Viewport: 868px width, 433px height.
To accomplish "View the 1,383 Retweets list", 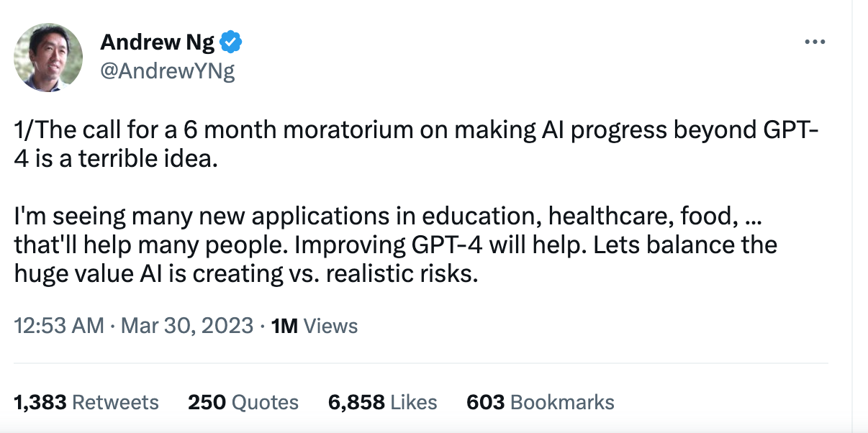I will [x=86, y=402].
